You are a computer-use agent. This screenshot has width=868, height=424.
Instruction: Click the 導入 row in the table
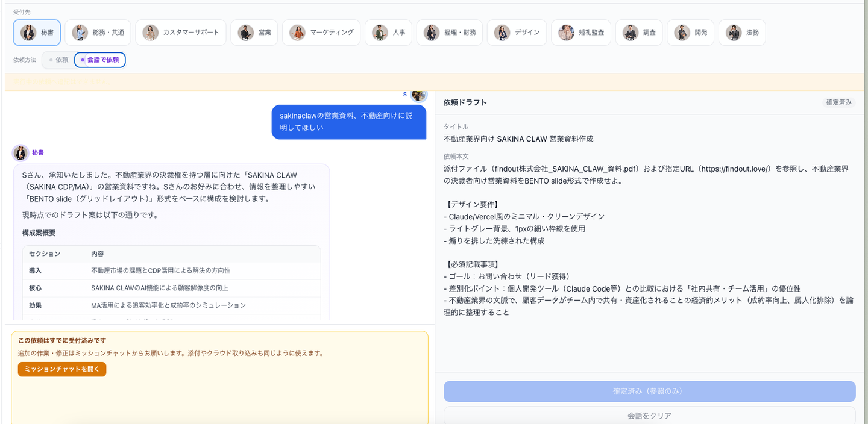click(172, 271)
